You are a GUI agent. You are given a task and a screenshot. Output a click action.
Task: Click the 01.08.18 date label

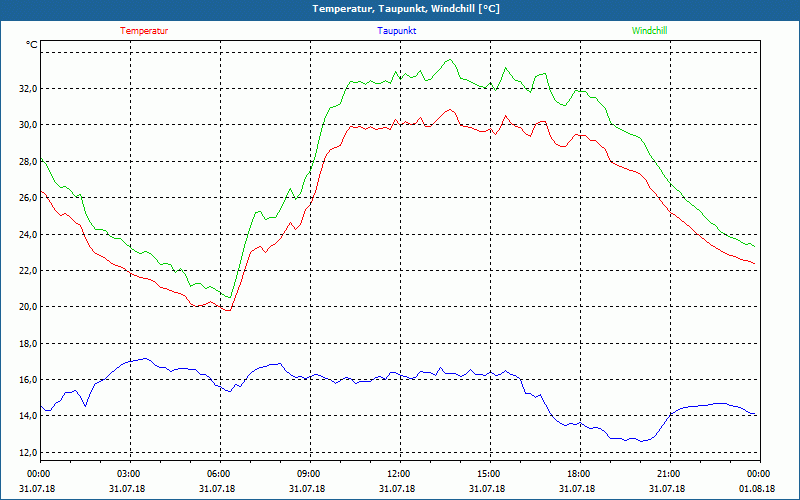click(x=757, y=489)
